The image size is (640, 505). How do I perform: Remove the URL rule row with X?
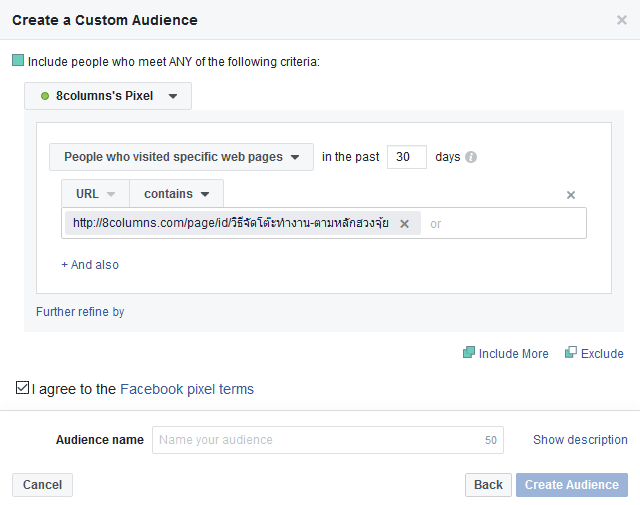pyautogui.click(x=571, y=195)
